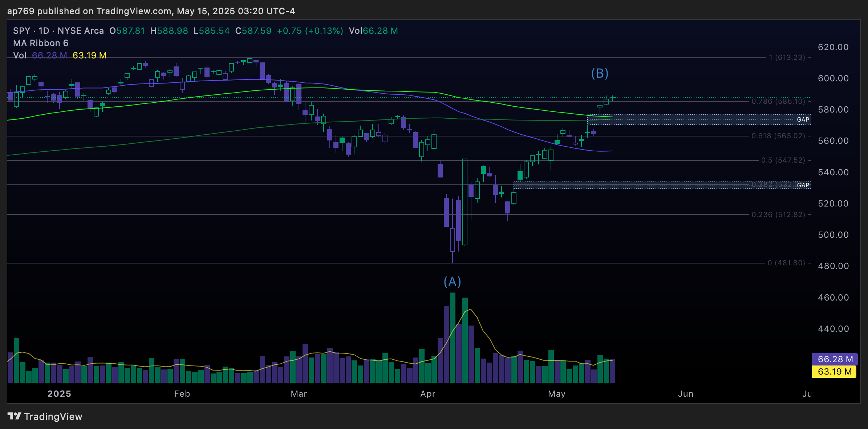868x429 pixels.
Task: Click the purple 66.28 M legend value
Action: coord(49,56)
